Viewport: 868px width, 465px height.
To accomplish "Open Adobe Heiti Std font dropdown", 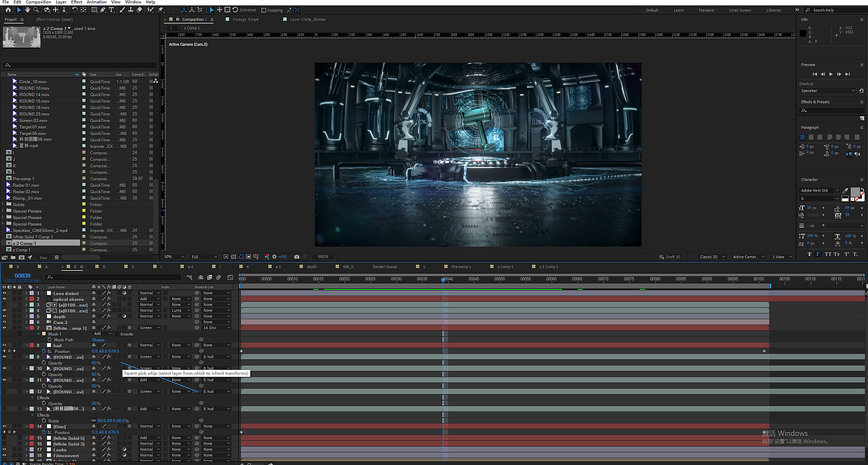I will coord(818,190).
